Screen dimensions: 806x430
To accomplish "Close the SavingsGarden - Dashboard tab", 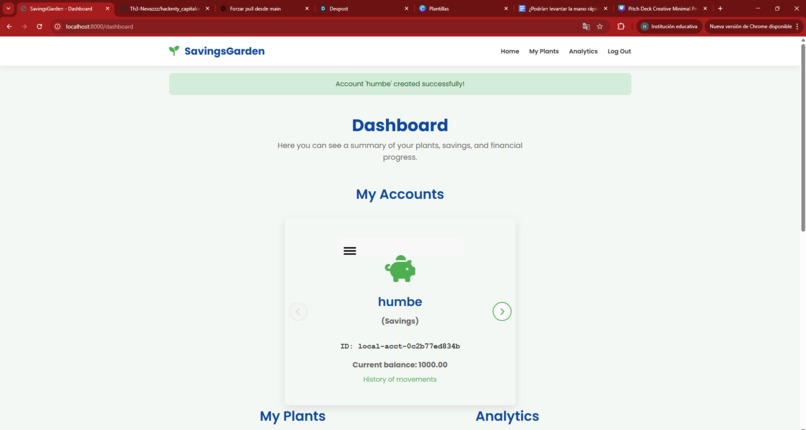I will pos(107,9).
